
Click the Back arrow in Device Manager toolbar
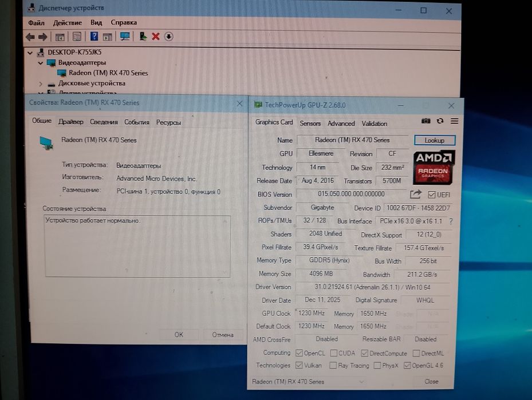(30, 37)
